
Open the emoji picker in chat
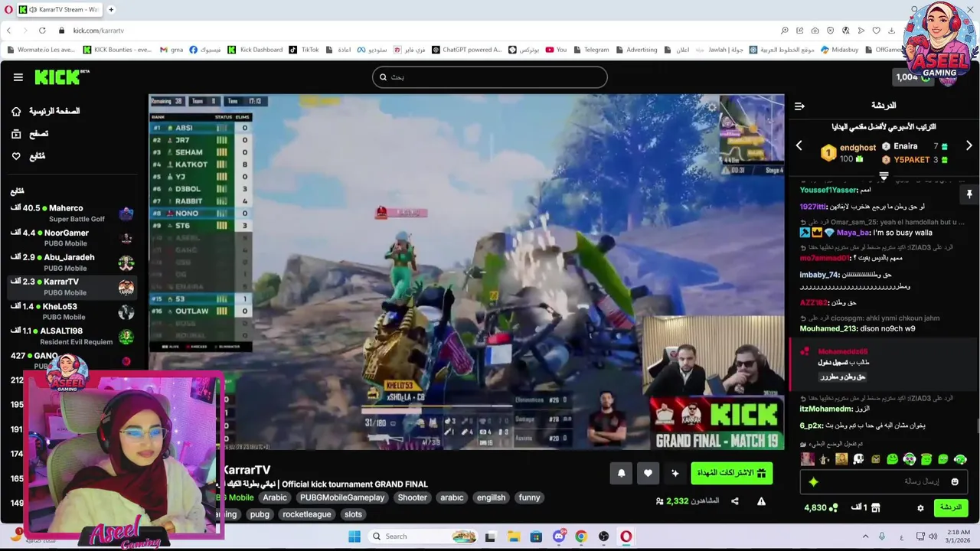tap(955, 481)
